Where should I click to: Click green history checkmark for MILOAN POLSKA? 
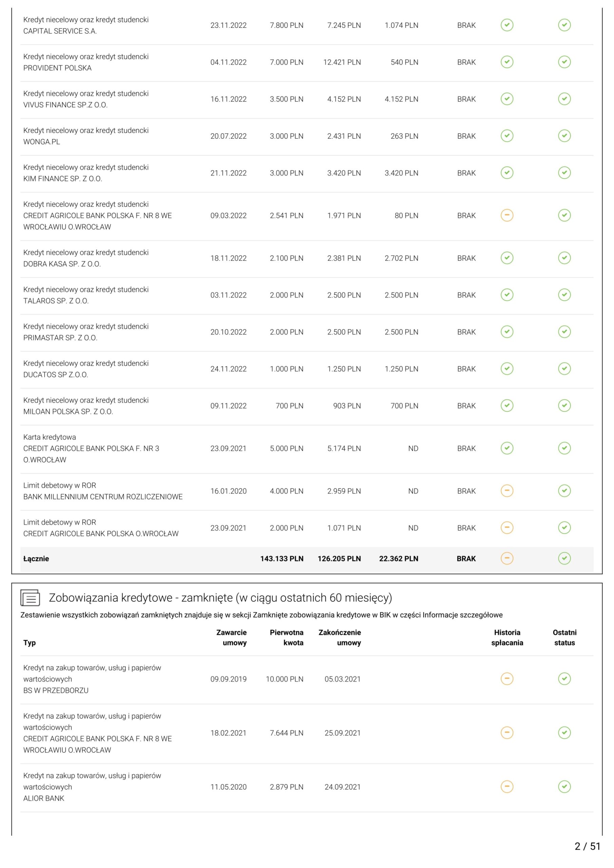[507, 406]
